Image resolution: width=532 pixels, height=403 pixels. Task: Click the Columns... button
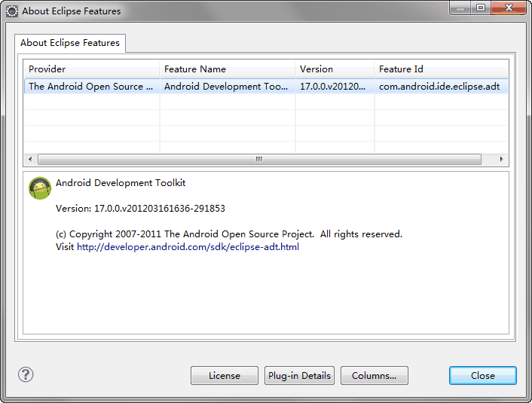[x=374, y=376]
